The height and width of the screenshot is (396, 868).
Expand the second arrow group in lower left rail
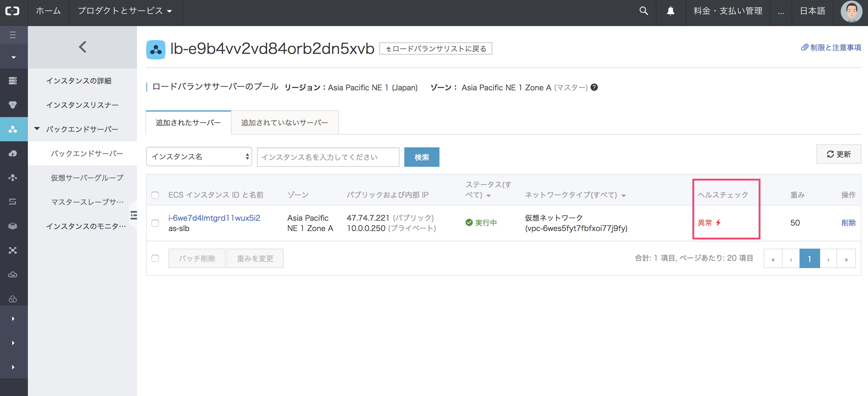point(13,343)
